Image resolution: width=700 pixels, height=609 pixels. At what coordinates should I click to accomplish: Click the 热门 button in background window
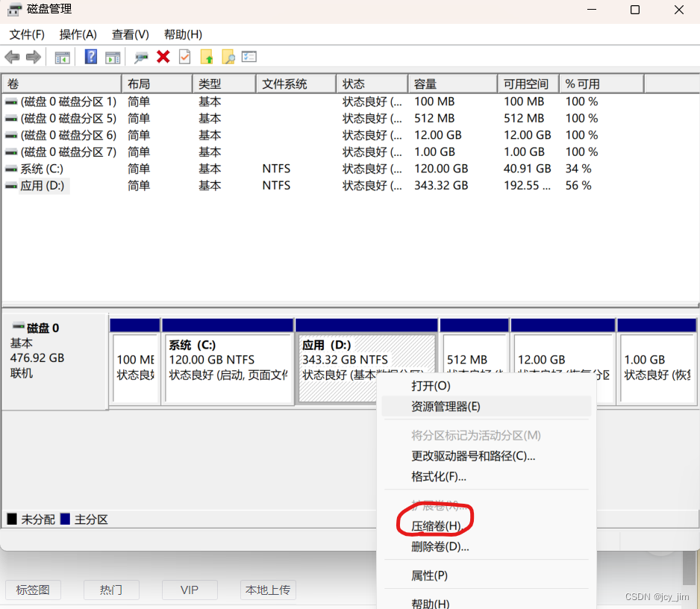pos(111,590)
